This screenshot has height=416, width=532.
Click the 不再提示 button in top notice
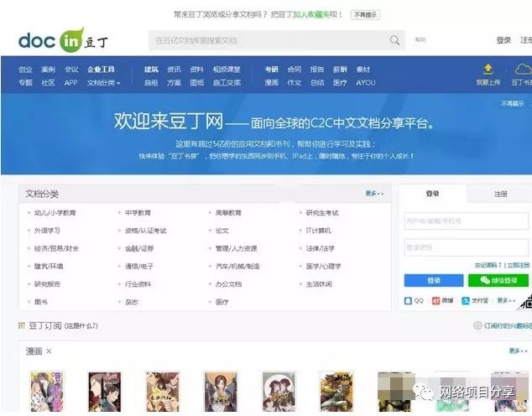tap(365, 14)
